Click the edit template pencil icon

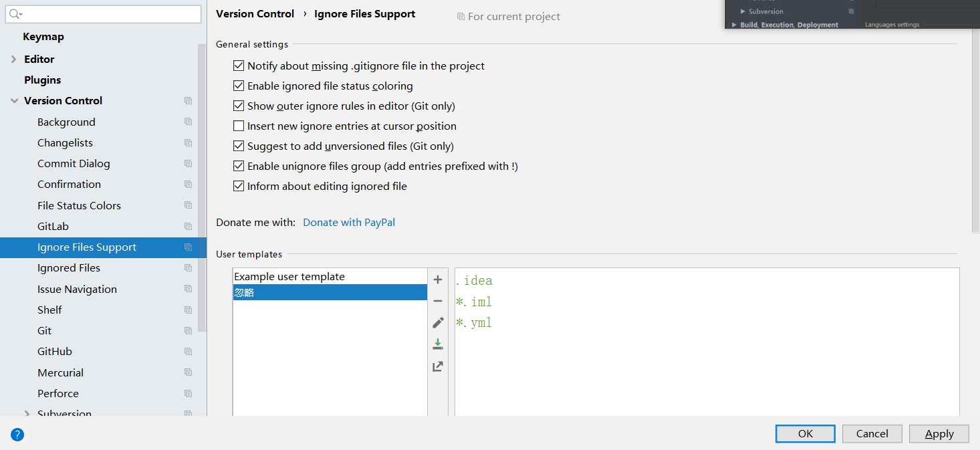[438, 323]
